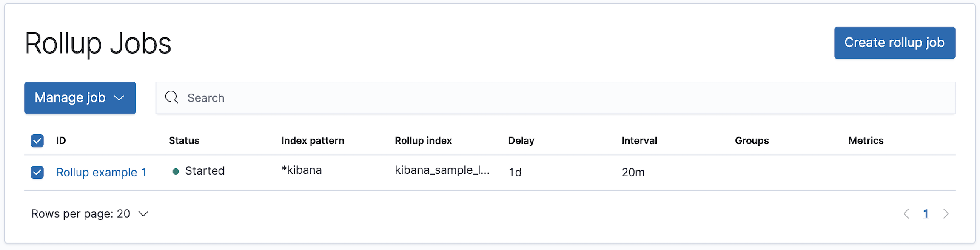The image size is (980, 250).
Task: Open the Manage job menu
Action: point(80,98)
